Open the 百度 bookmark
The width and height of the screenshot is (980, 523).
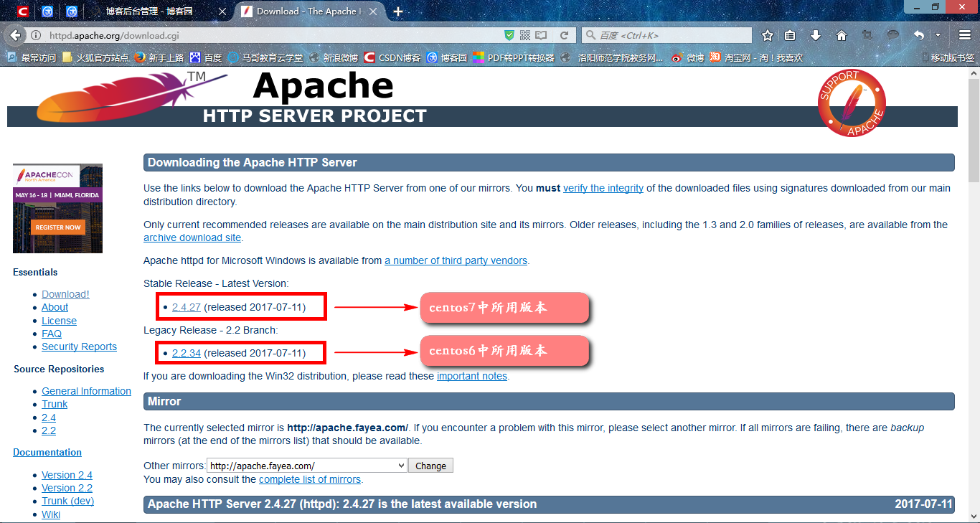(x=205, y=57)
